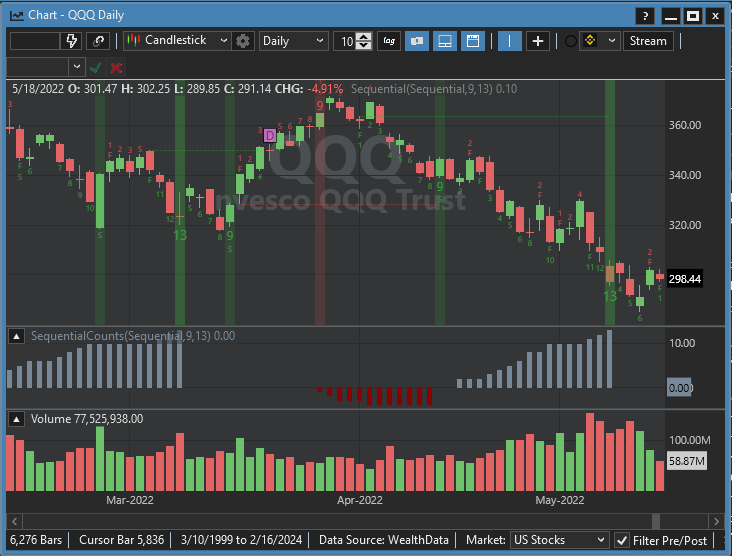Open chart settings gear icon
This screenshot has height=556, width=732.
coord(243,41)
